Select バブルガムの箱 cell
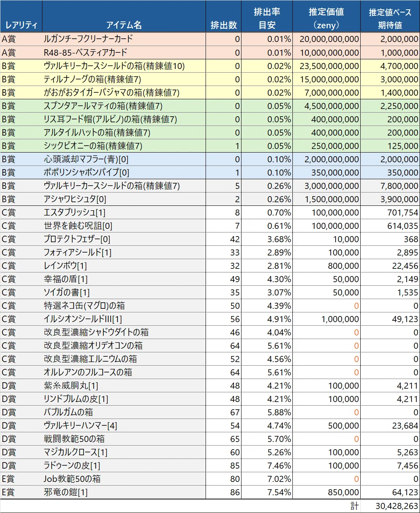The height and width of the screenshot is (513, 420). click(x=124, y=412)
